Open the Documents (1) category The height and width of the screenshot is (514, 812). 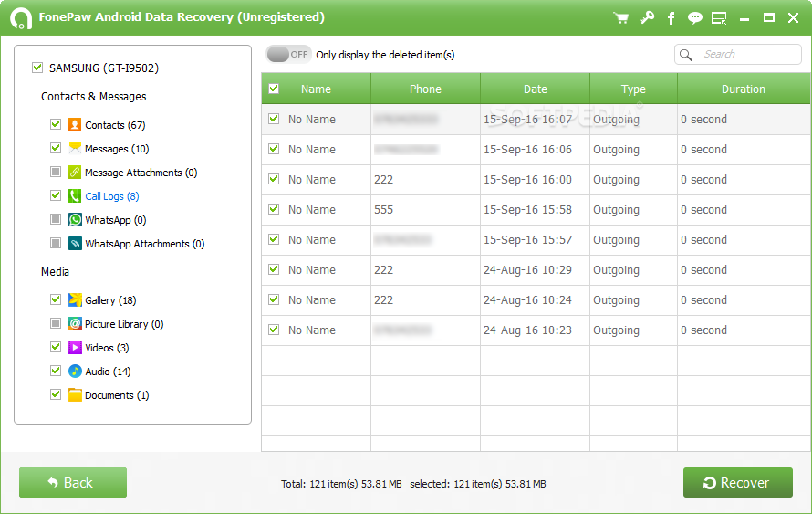(117, 395)
